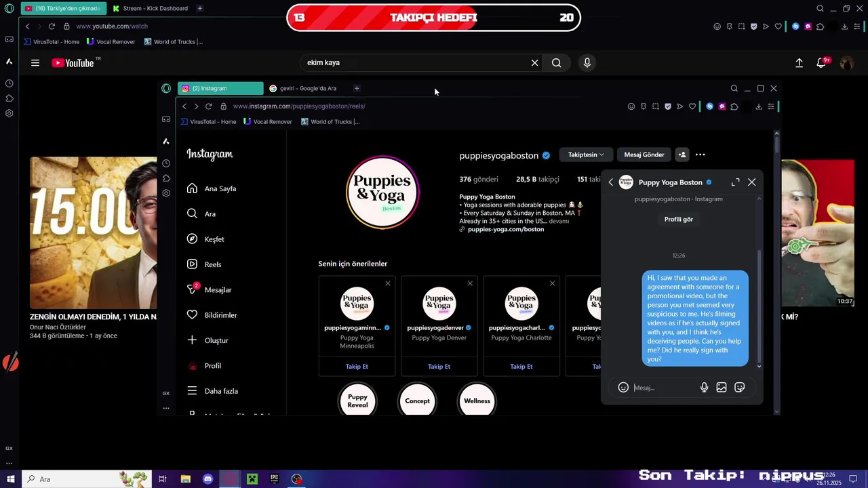Click Instagram window address bar URL

tap(299, 106)
